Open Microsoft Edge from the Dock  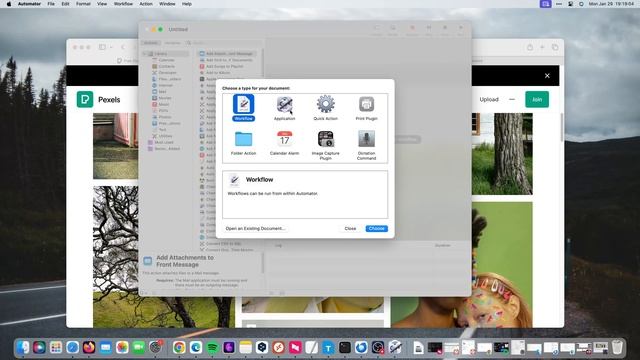pyautogui.click(x=196, y=347)
